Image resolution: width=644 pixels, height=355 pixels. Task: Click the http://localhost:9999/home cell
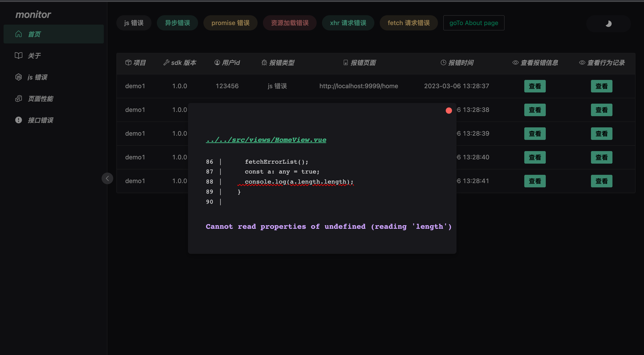pos(359,86)
